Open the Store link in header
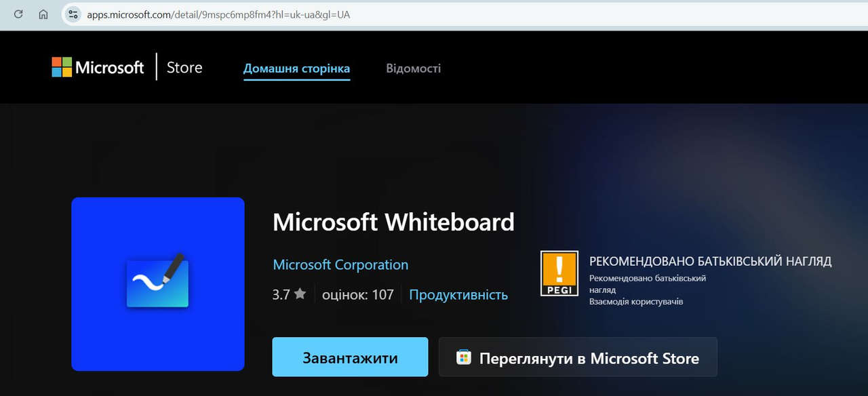 point(184,67)
